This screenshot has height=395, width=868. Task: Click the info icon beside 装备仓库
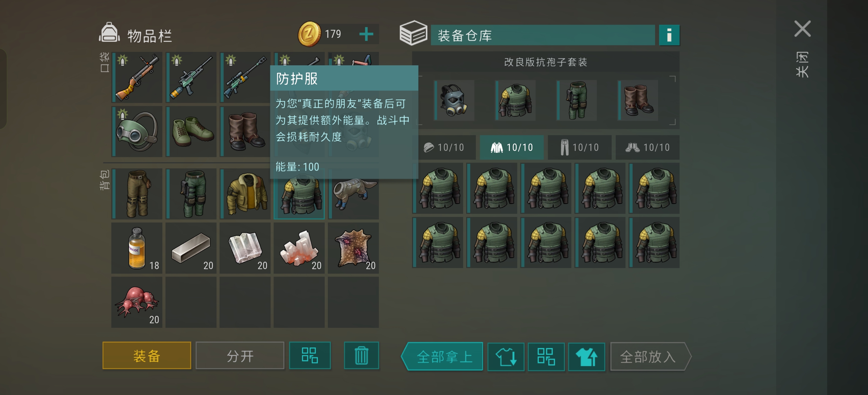669,35
